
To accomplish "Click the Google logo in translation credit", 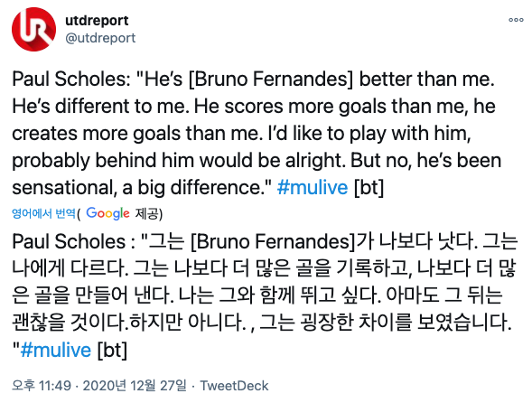I will 107,213.
